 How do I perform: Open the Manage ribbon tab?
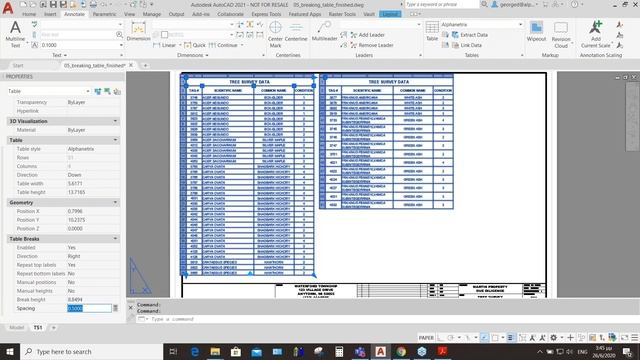[x=152, y=14]
